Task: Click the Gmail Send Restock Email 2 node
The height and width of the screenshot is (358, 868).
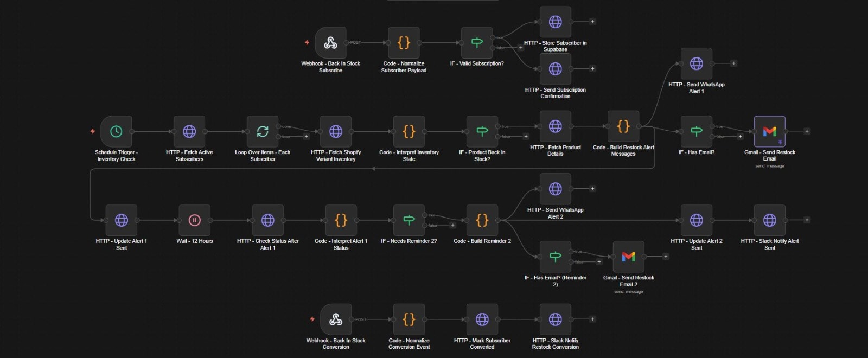Action: 629,257
